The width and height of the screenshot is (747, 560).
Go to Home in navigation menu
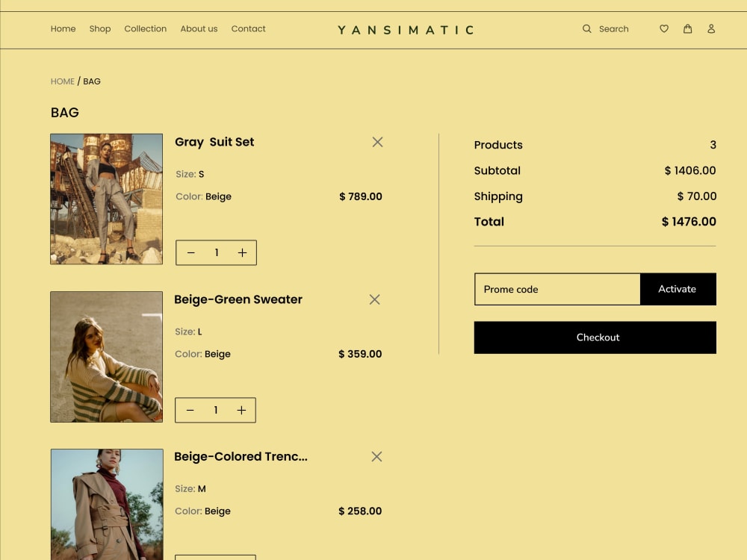tap(63, 28)
